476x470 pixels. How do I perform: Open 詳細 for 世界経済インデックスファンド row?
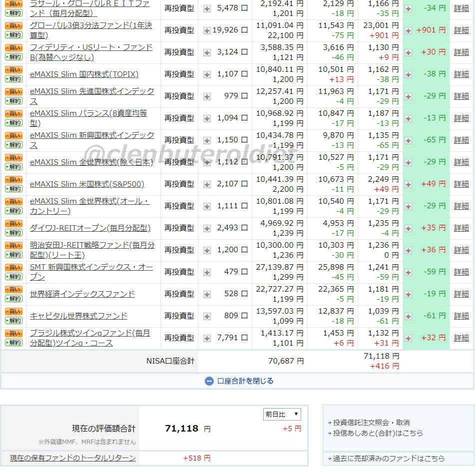462,294
